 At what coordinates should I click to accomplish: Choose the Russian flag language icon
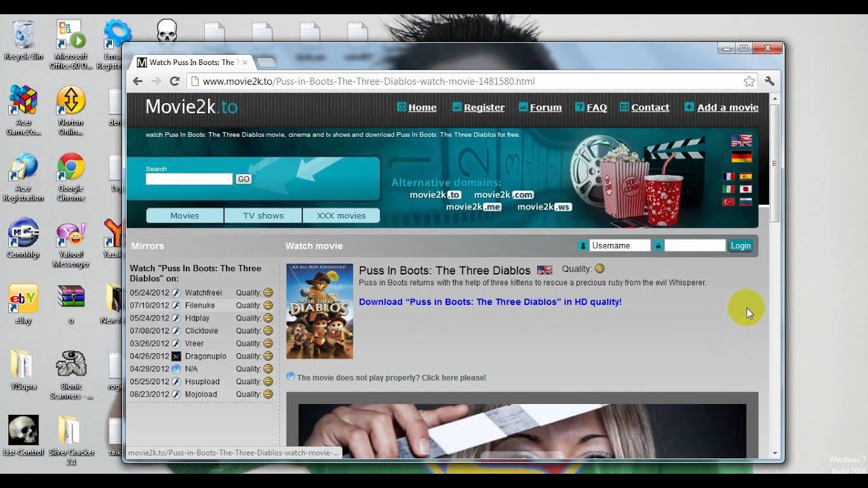click(745, 200)
